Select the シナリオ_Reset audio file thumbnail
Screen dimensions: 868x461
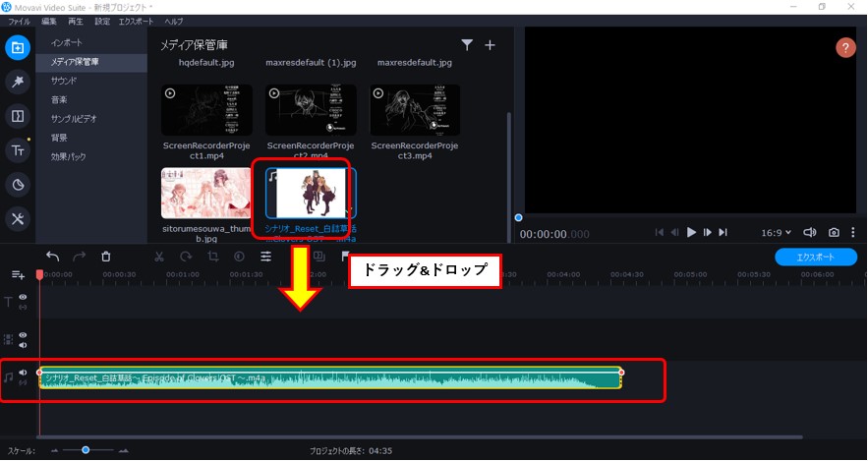(x=311, y=193)
